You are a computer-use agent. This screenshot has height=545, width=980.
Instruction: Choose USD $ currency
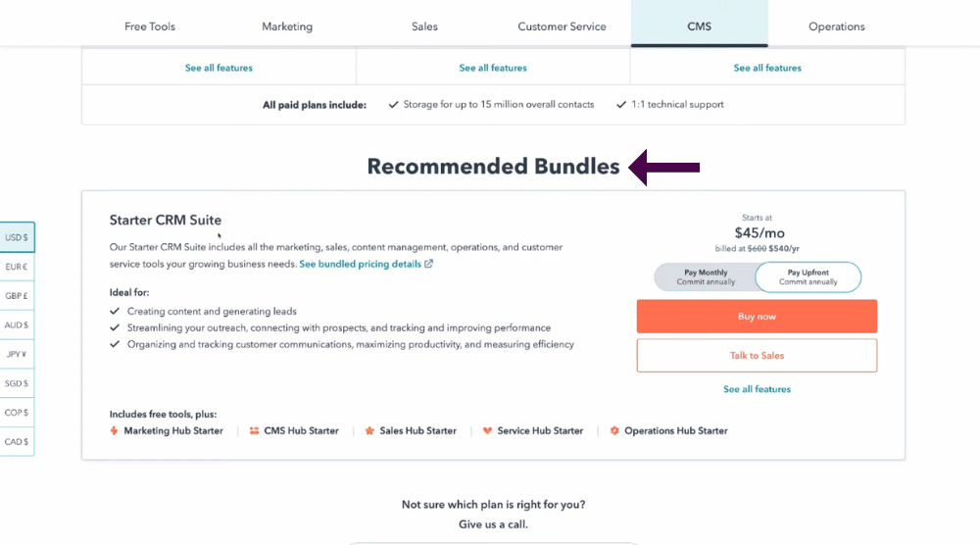pos(17,237)
